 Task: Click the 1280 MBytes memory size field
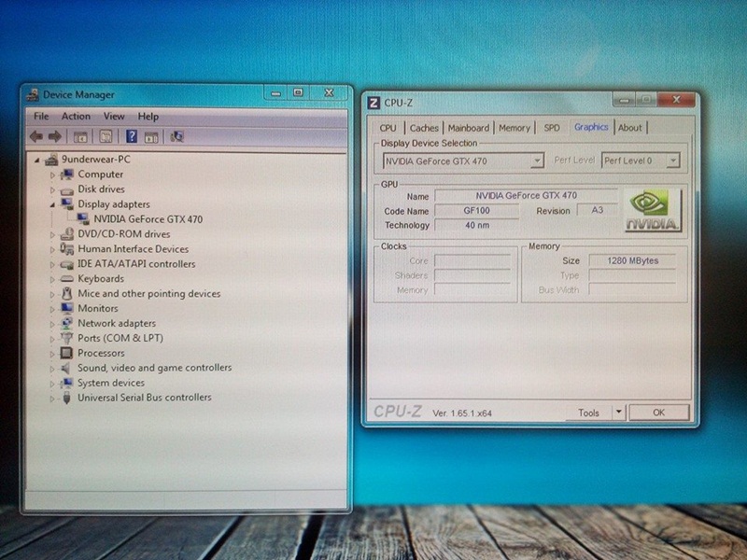click(633, 260)
